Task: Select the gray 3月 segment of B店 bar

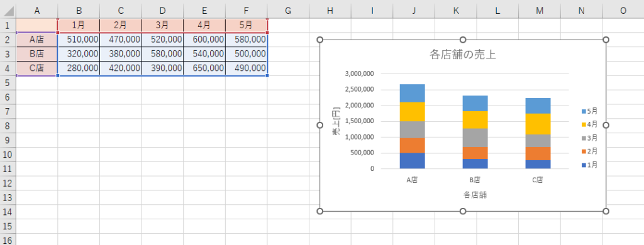Action: click(x=475, y=138)
